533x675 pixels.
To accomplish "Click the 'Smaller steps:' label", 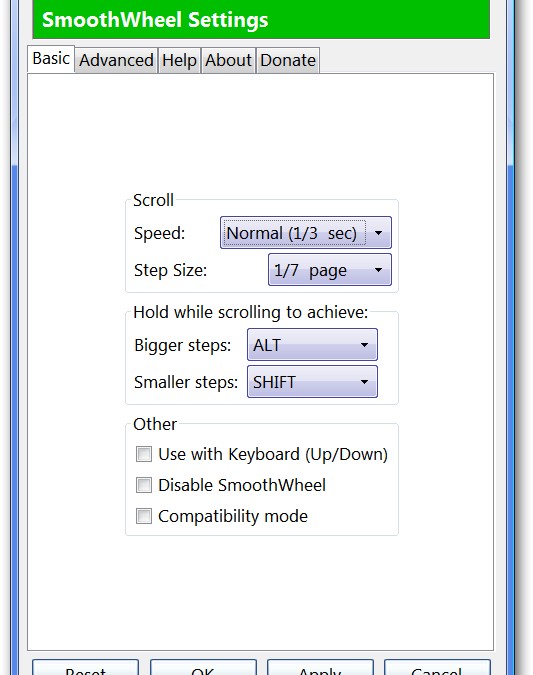I will [186, 382].
